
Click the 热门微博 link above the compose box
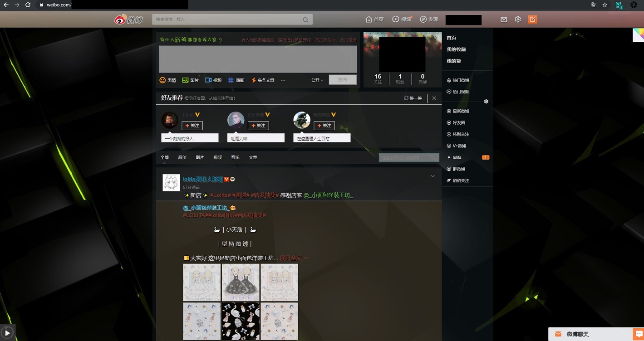tap(348, 40)
